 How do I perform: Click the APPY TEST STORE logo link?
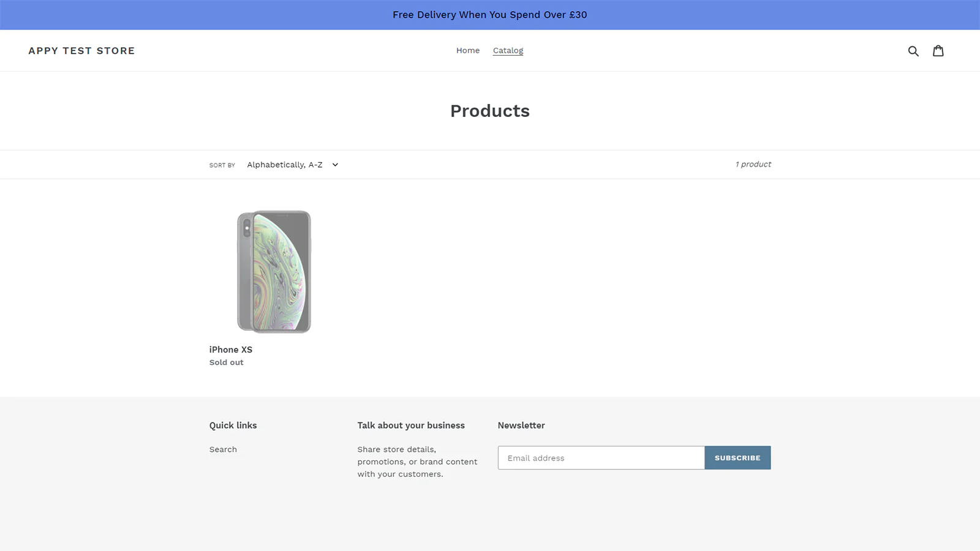click(81, 51)
